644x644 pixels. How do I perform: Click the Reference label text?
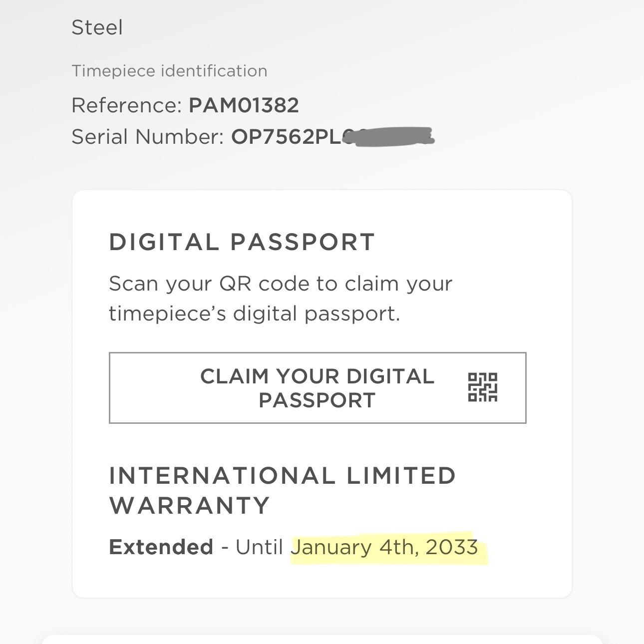pos(126,105)
